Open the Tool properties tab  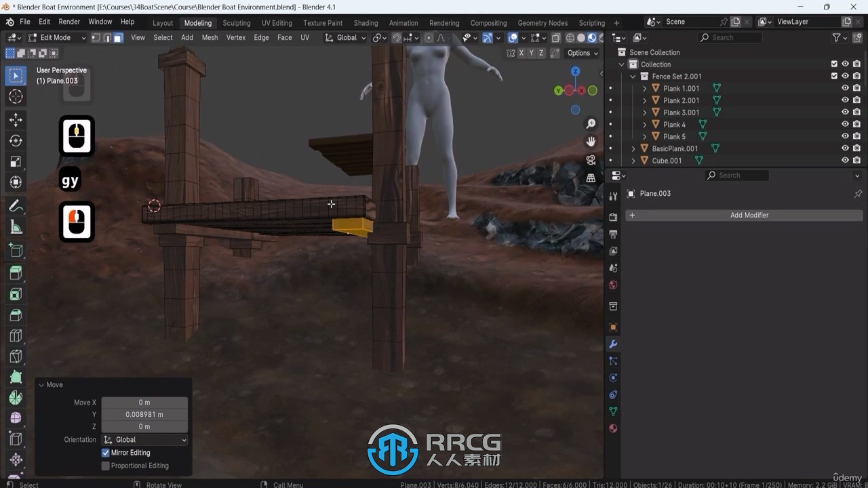pos(613,196)
